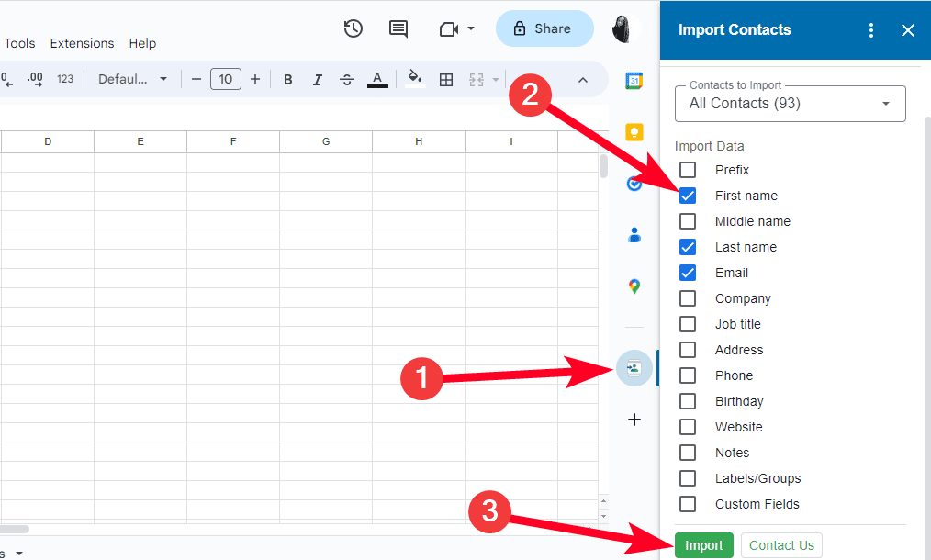This screenshot has width=931, height=560.
Task: Enable the Phone checkbox
Action: 688,375
